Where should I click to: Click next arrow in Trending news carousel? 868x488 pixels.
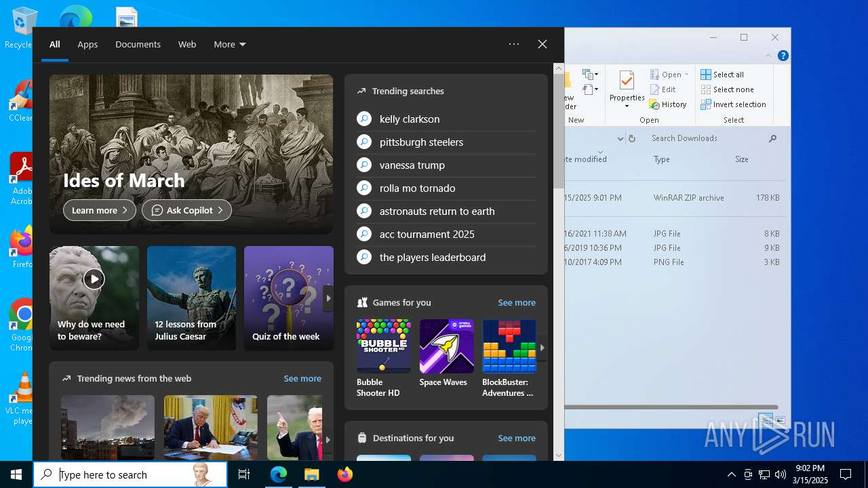328,439
